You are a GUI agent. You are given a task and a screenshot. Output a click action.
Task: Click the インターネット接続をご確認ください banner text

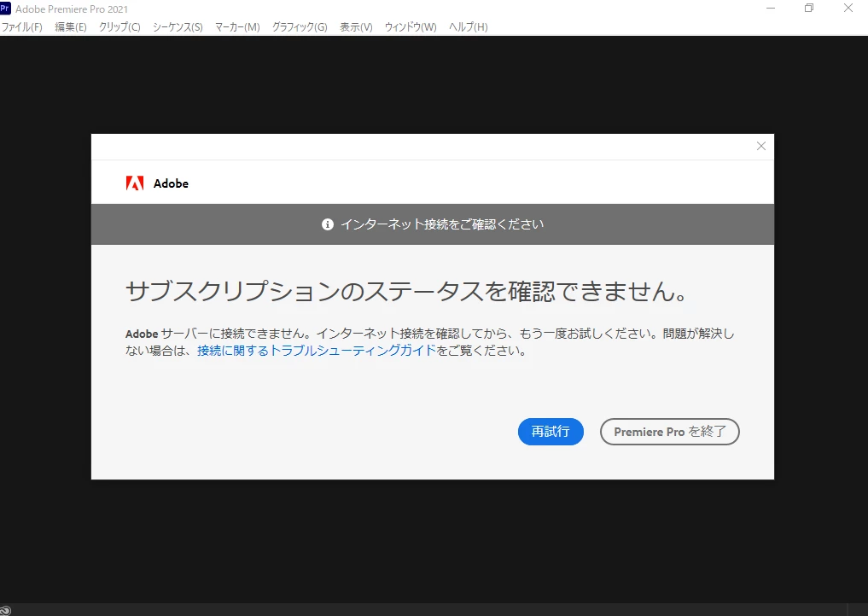(x=442, y=224)
